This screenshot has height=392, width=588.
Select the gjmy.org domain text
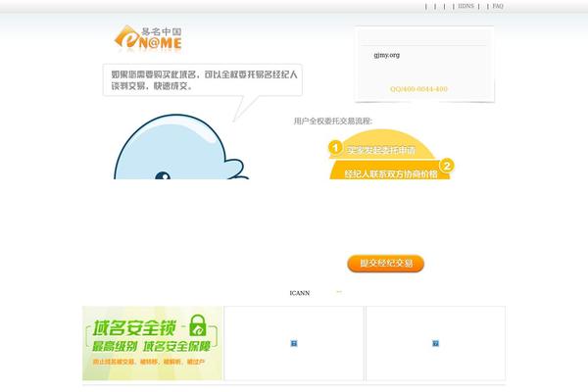point(387,55)
